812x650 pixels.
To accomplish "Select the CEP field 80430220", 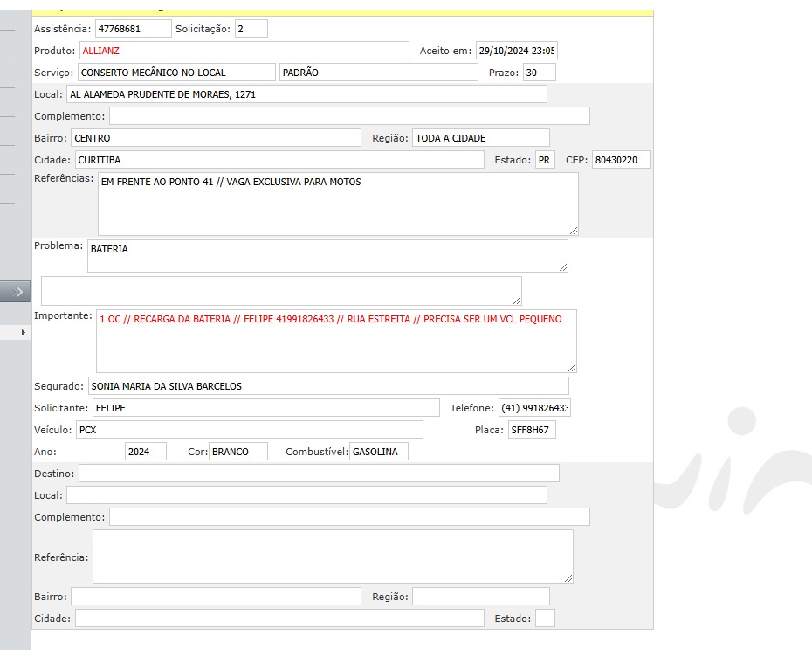I will pos(620,160).
